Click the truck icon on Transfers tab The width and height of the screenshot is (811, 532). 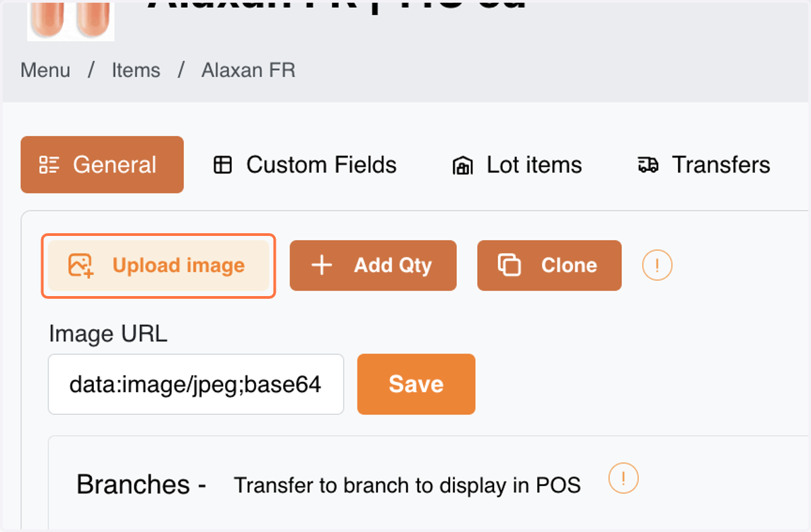click(648, 165)
